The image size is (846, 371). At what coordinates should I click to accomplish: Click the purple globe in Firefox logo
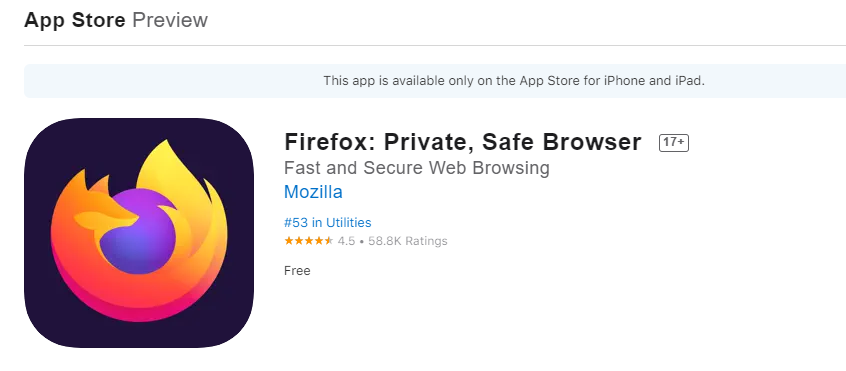tap(139, 232)
